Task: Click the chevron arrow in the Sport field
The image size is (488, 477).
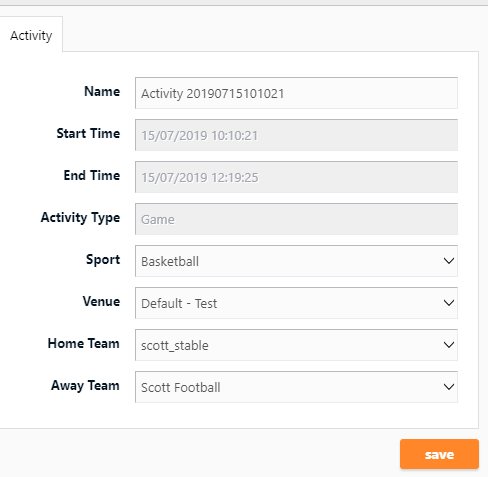Action: [x=449, y=261]
